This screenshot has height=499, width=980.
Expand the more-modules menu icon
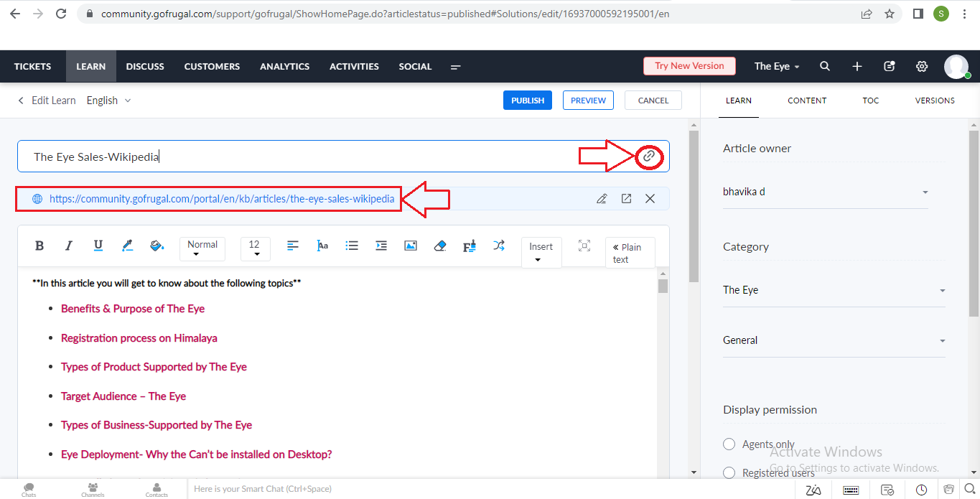click(x=455, y=67)
